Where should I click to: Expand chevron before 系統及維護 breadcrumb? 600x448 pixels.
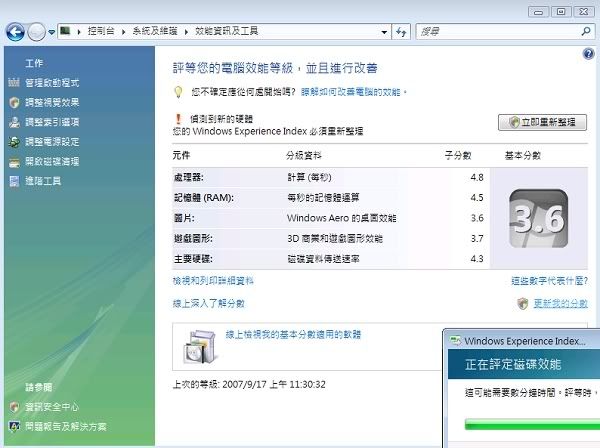[123, 32]
